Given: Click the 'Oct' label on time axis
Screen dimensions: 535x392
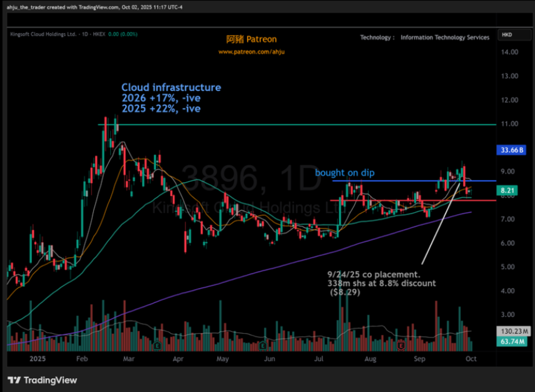Looking at the screenshot, I should tap(471, 359).
